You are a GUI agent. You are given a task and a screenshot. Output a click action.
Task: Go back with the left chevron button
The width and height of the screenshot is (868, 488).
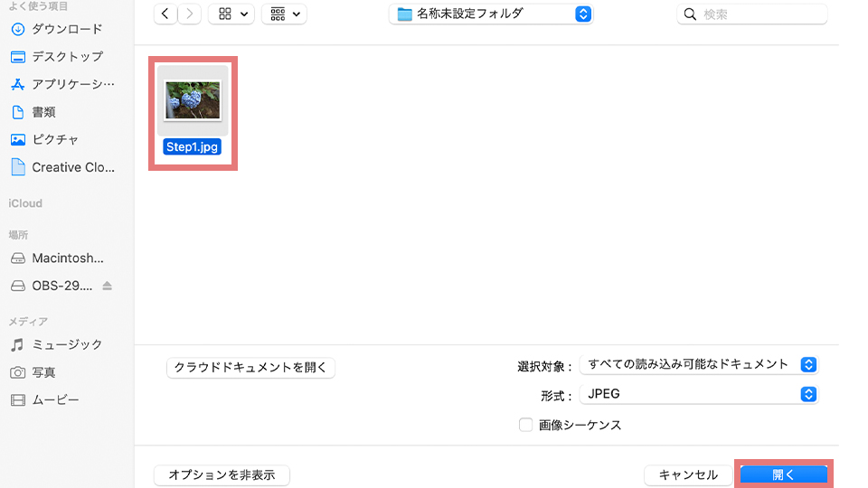coord(165,14)
